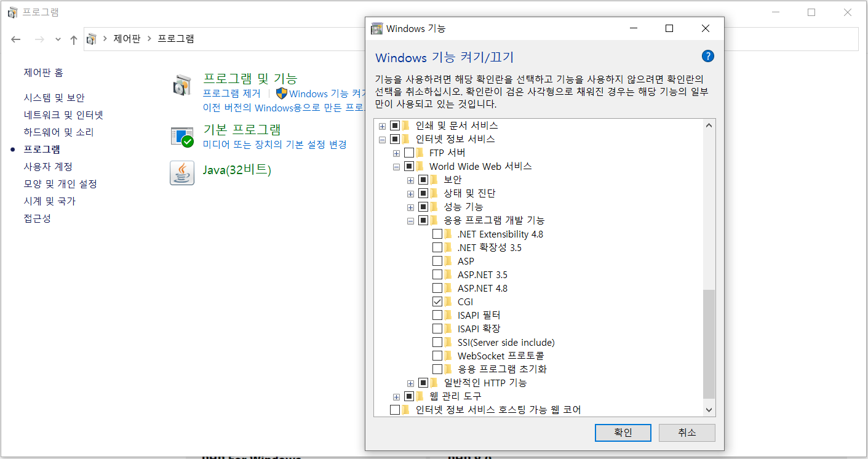Open the 기본 프로그램 heading link
The height and width of the screenshot is (459, 868).
(x=242, y=129)
